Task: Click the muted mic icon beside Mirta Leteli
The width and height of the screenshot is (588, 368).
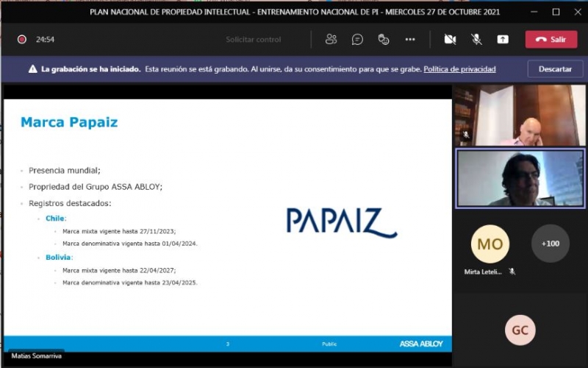Action: (512, 272)
